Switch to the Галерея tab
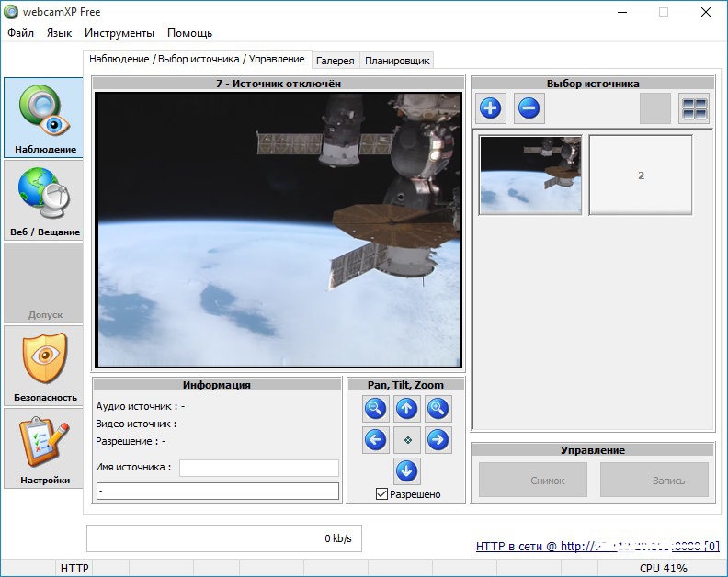 pyautogui.click(x=336, y=61)
